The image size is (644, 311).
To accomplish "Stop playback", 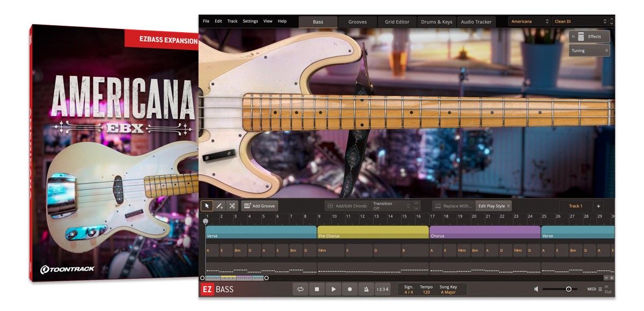I will coord(317,289).
